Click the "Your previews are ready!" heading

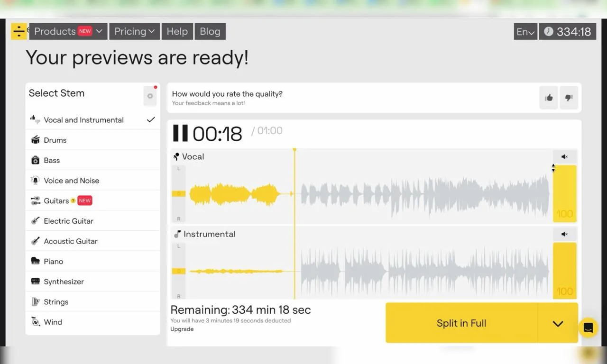pos(137,58)
